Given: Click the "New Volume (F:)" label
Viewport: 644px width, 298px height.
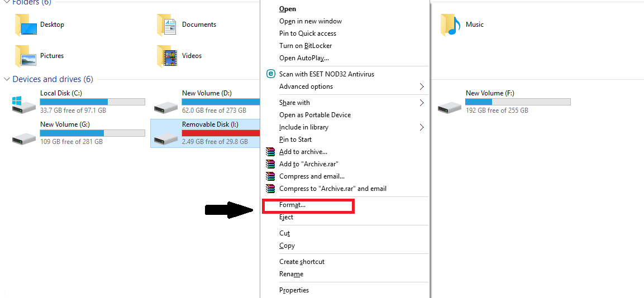Looking at the screenshot, I should (490, 94).
